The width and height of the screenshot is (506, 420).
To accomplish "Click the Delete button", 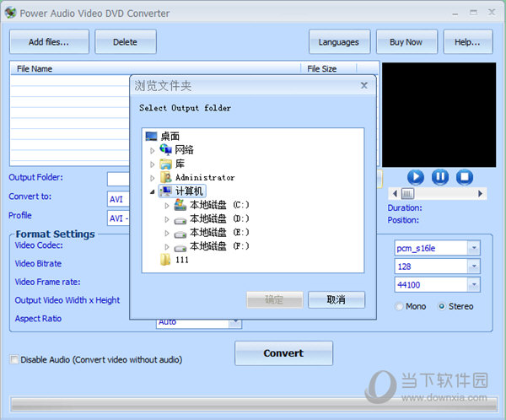I will tap(126, 41).
